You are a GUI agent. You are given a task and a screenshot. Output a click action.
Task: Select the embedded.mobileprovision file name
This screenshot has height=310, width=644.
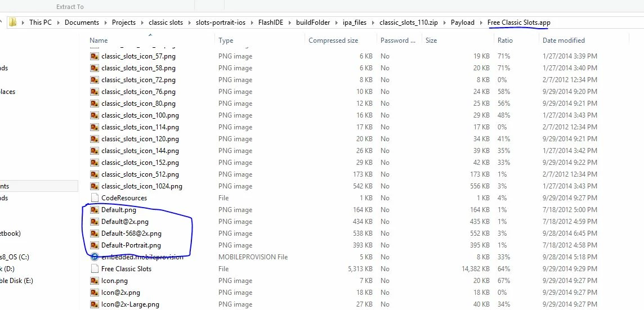click(142, 257)
